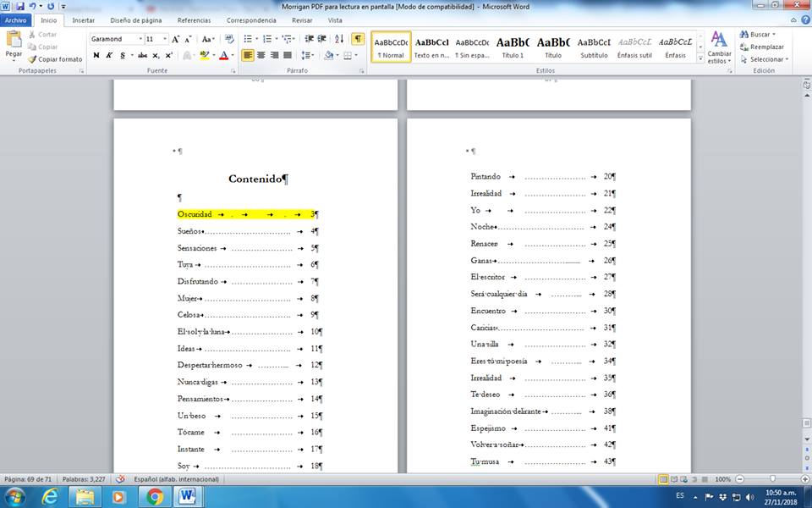The height and width of the screenshot is (508, 812).
Task: Open the Diseño de página tab
Action: click(x=136, y=19)
